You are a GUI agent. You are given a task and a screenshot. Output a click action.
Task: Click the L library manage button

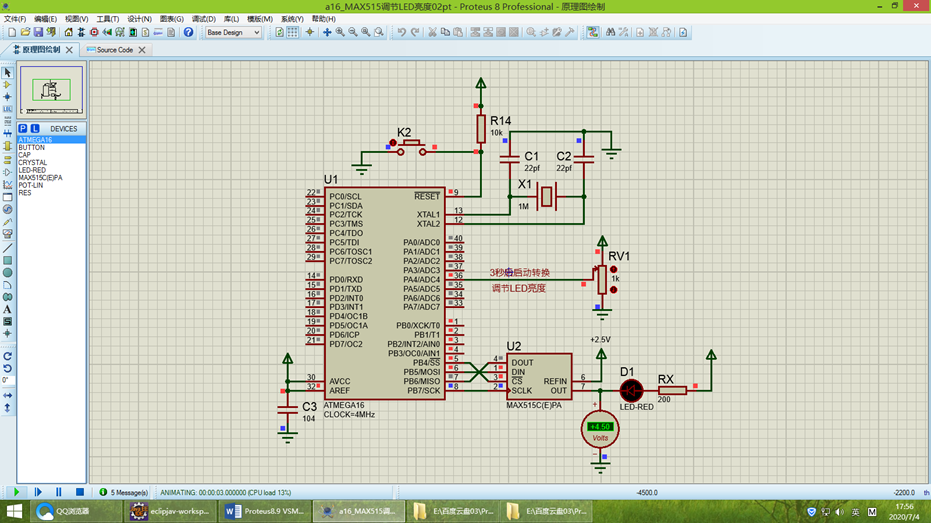pyautogui.click(x=35, y=129)
